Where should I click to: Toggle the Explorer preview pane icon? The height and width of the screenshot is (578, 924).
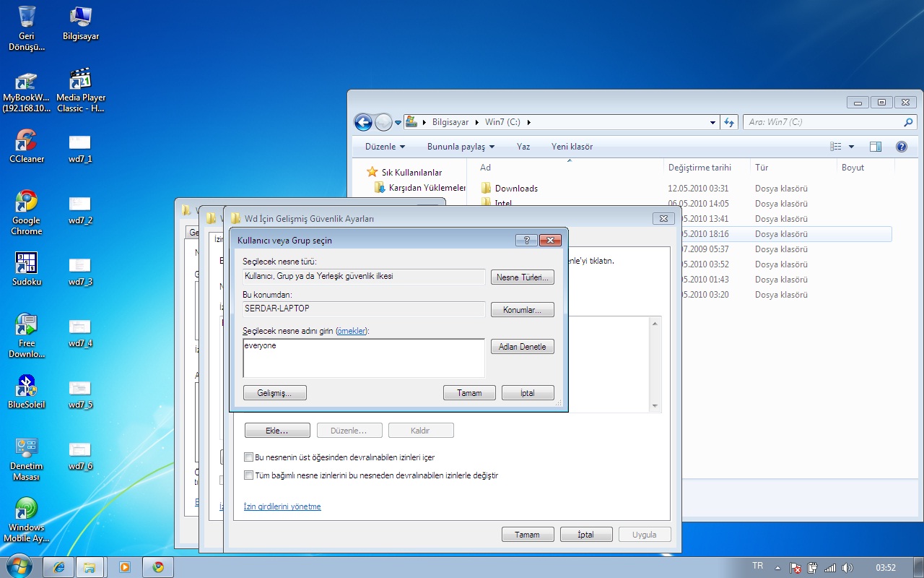click(x=875, y=147)
